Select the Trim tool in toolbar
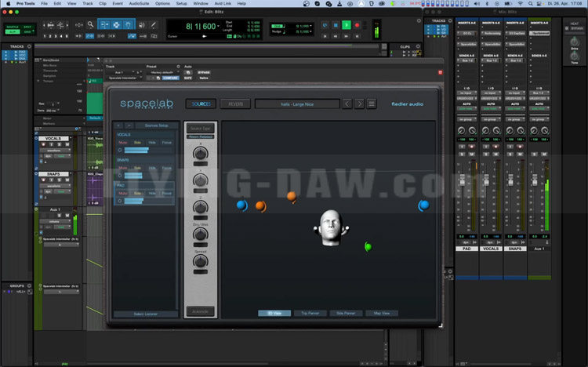588x367 pixels. coord(104,25)
